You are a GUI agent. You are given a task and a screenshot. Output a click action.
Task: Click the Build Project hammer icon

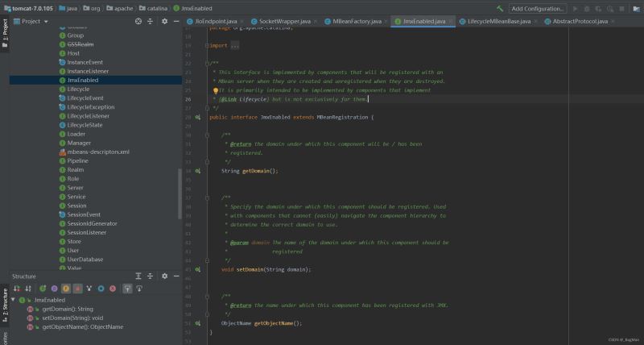coord(500,9)
